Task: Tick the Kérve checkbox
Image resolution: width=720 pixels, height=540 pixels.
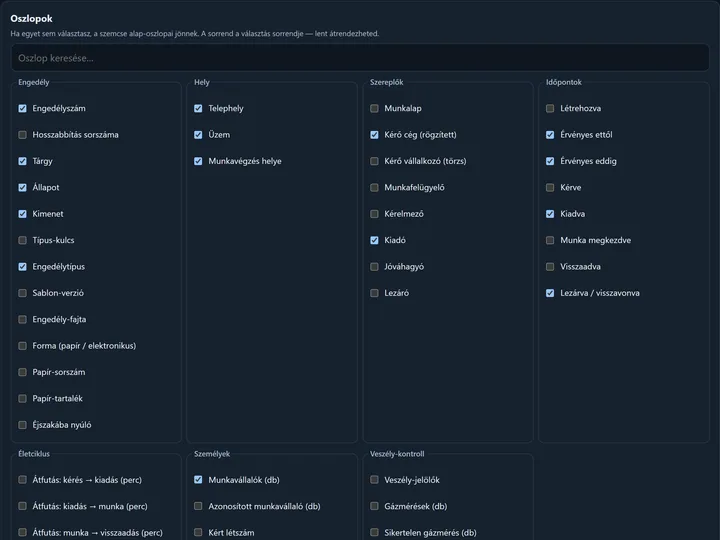Action: coord(550,187)
